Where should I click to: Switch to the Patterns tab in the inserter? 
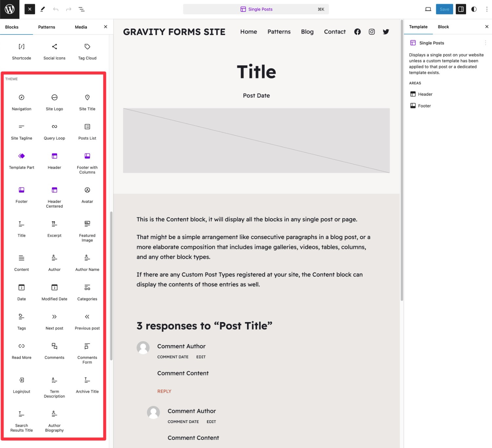pos(47,27)
